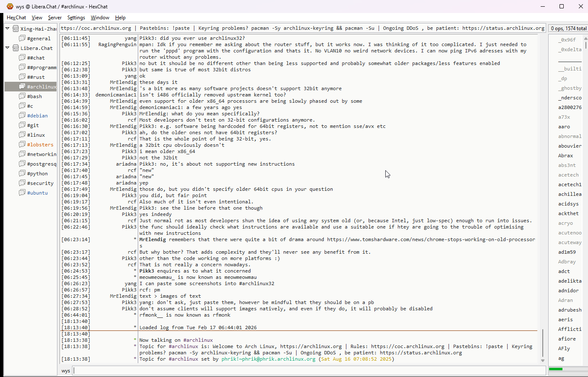This screenshot has height=377, width=588.
Task: Click the green lag meter bar
Action: point(556,369)
